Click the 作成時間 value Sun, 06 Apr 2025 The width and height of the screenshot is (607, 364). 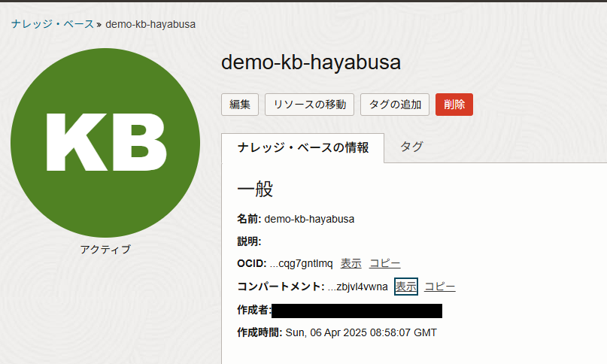361,333
